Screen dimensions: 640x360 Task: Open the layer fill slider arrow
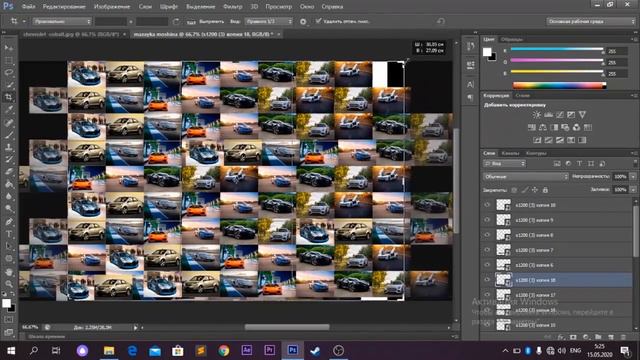tap(633, 190)
